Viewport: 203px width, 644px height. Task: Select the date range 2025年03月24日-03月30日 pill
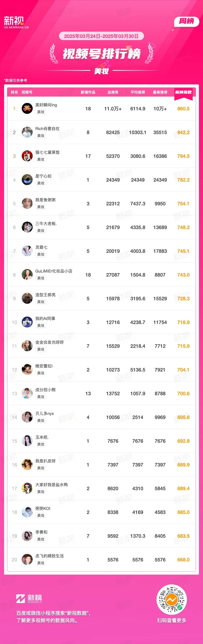pyautogui.click(x=101, y=36)
